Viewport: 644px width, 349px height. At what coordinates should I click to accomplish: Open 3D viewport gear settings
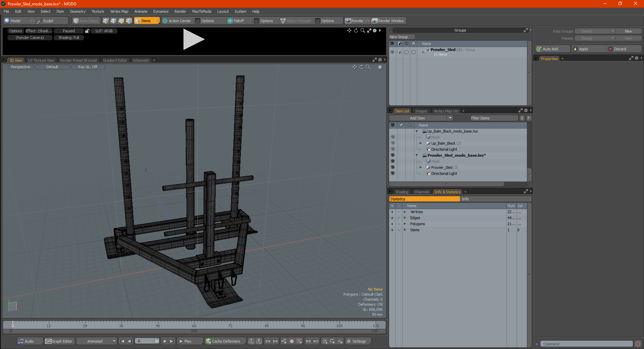(x=380, y=67)
